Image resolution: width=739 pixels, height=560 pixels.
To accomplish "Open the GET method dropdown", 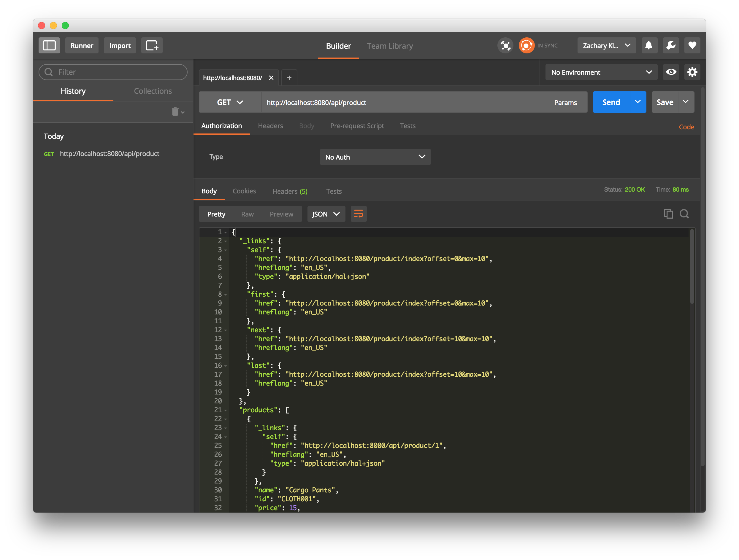I will [x=230, y=102].
